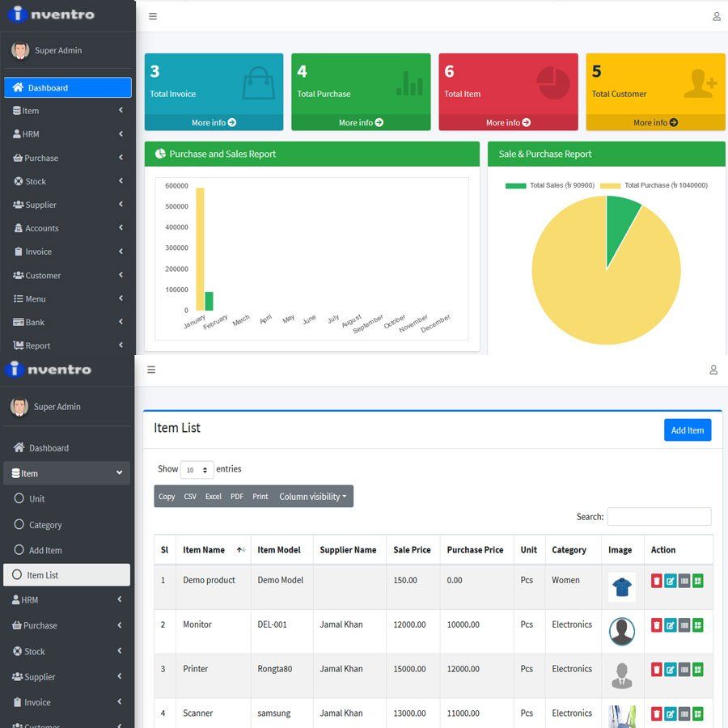Click the grey barcode icon for the Printer row
Viewport: 728px width, 728px height.
click(684, 670)
